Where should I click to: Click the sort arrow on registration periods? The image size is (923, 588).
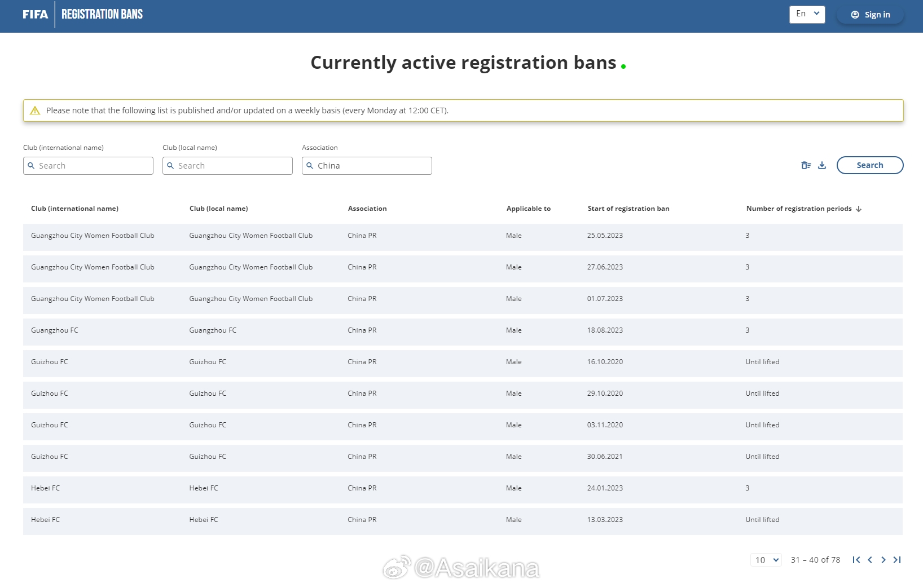pos(859,209)
